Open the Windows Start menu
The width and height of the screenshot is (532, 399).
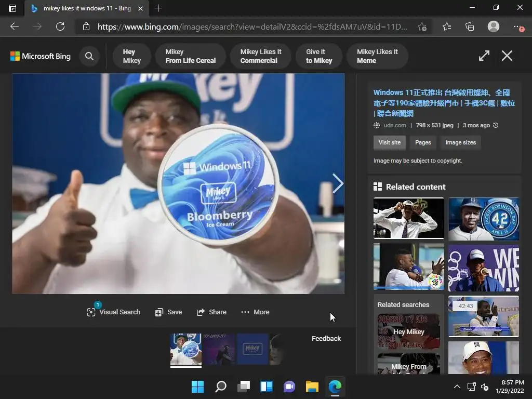(197, 387)
